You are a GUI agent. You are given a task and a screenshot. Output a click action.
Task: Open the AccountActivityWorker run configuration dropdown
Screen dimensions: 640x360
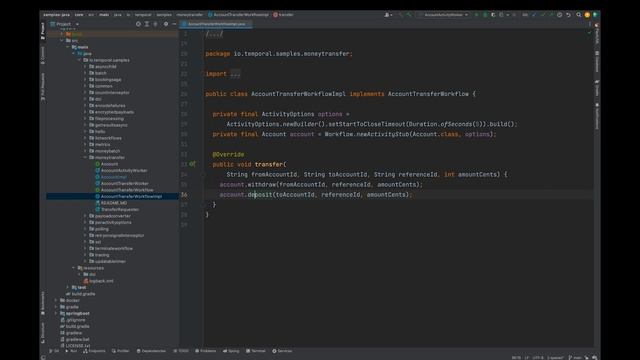444,15
